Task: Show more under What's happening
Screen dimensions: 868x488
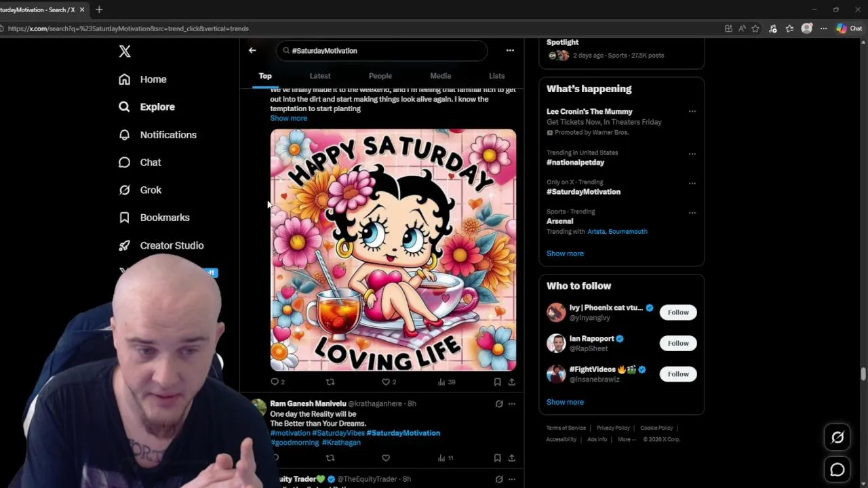Action: 565,253
